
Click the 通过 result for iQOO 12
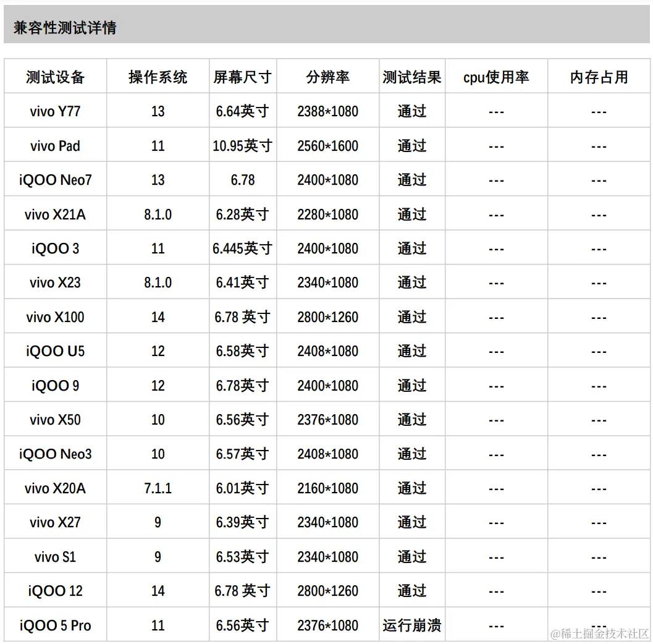[x=412, y=591]
